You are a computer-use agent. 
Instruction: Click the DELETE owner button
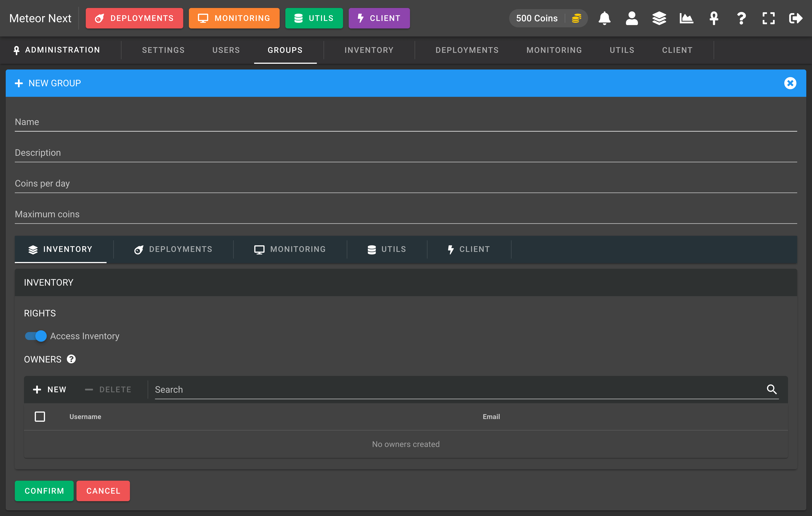(108, 389)
